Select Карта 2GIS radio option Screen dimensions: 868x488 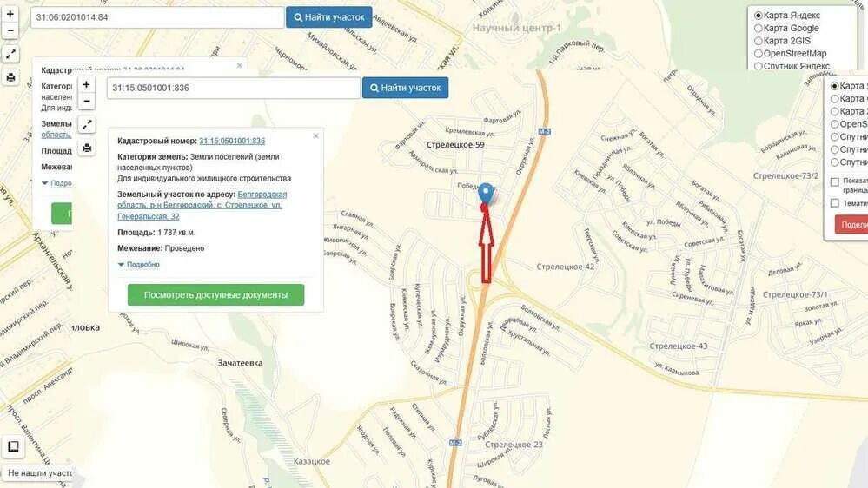pyautogui.click(x=782, y=41)
